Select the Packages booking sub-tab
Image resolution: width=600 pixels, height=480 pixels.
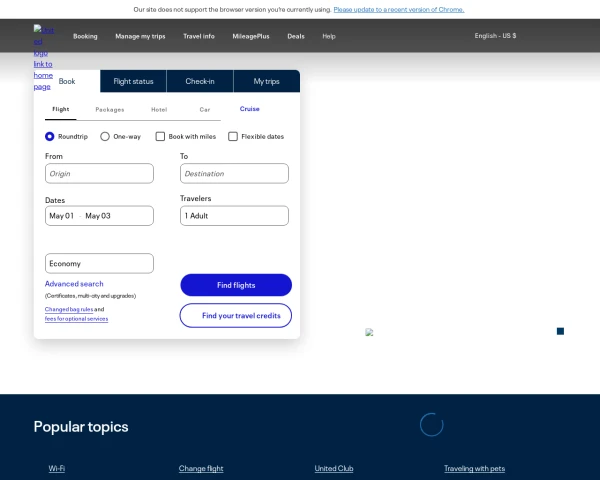[110, 109]
